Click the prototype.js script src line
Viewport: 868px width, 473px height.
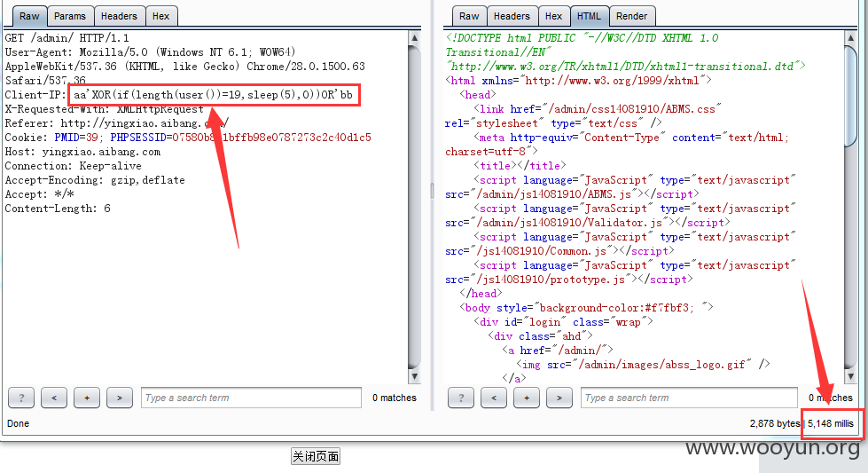coord(569,280)
